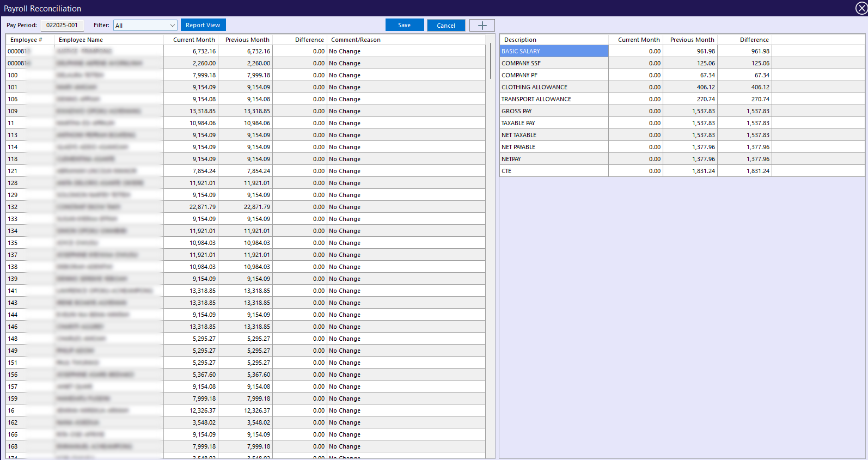The height and width of the screenshot is (460, 868).
Task: Click the Pay Period input field
Action: pos(62,25)
